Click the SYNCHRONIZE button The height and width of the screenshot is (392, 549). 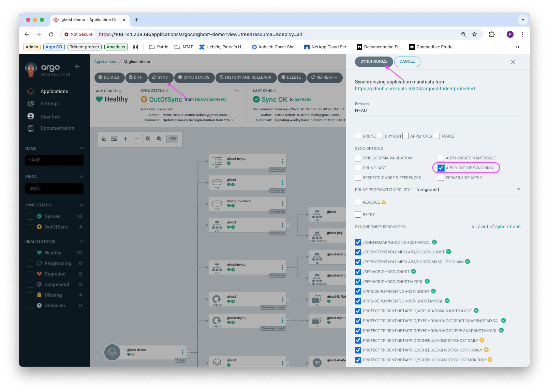(x=374, y=62)
